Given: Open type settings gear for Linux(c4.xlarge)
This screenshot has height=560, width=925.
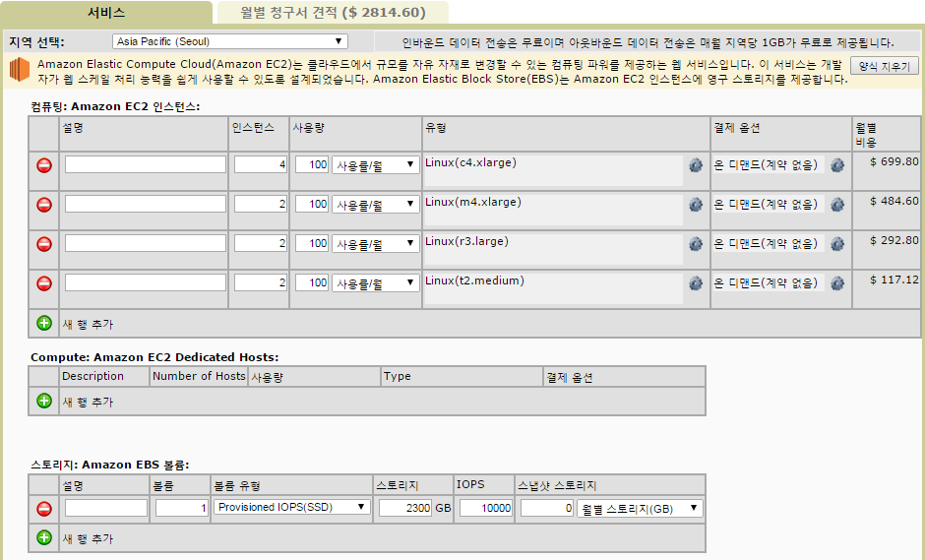Looking at the screenshot, I should point(696,165).
